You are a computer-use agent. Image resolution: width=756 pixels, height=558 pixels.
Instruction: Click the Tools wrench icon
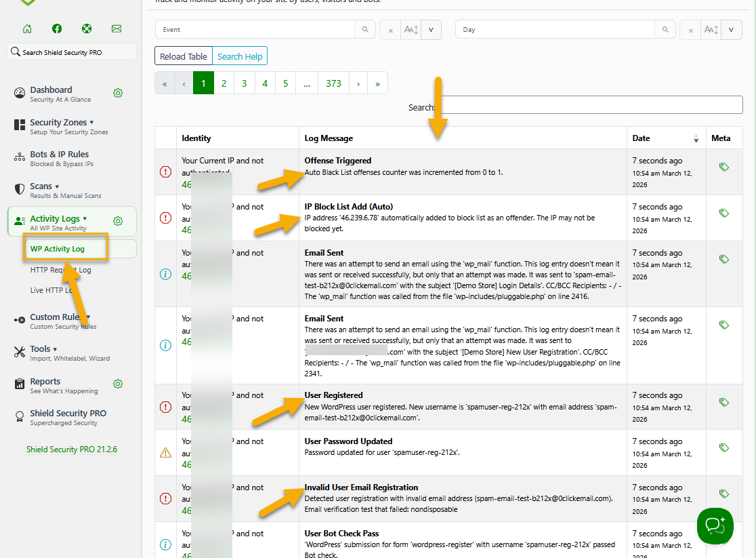click(x=19, y=352)
